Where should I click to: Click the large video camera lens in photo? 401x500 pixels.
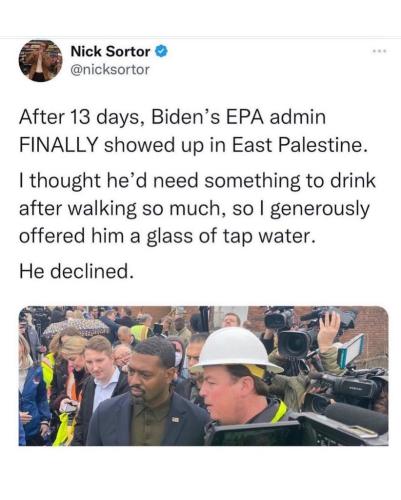pyautogui.click(x=296, y=345)
